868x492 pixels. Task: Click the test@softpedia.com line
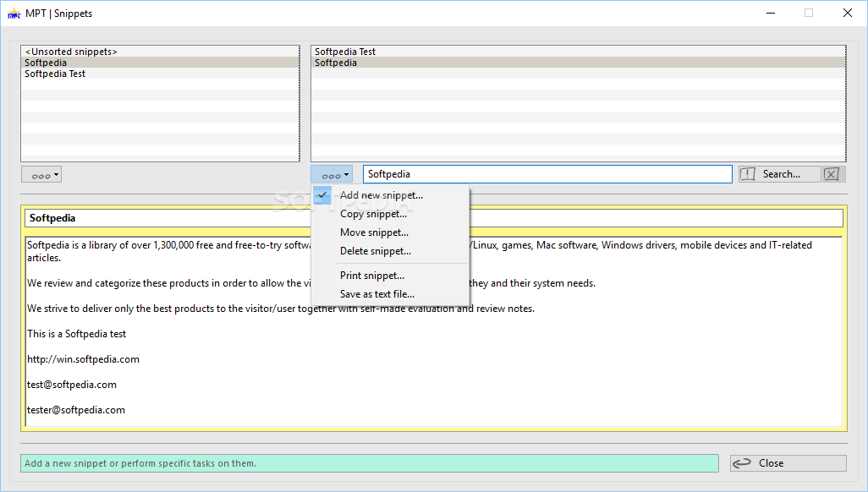point(72,385)
